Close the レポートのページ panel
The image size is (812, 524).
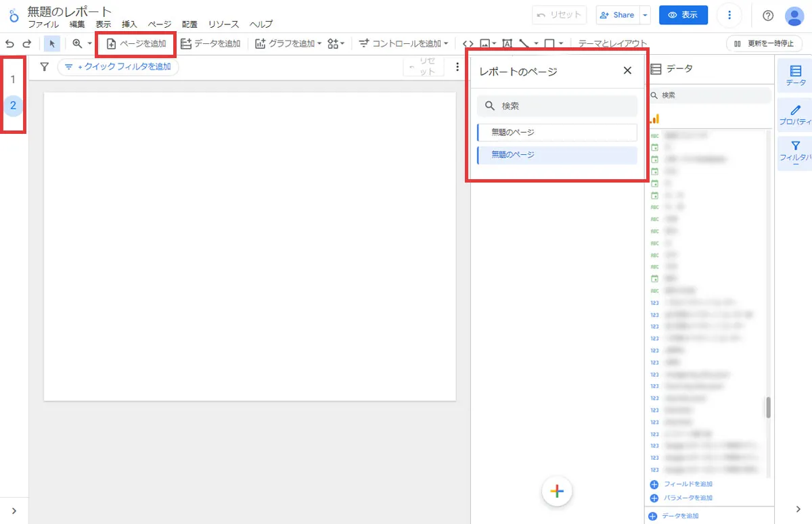point(627,70)
